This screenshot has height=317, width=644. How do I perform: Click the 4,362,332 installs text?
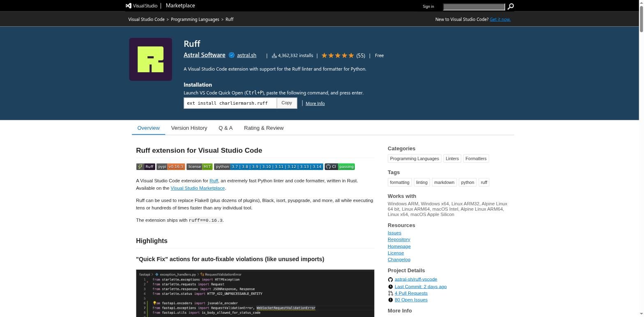coord(295,55)
